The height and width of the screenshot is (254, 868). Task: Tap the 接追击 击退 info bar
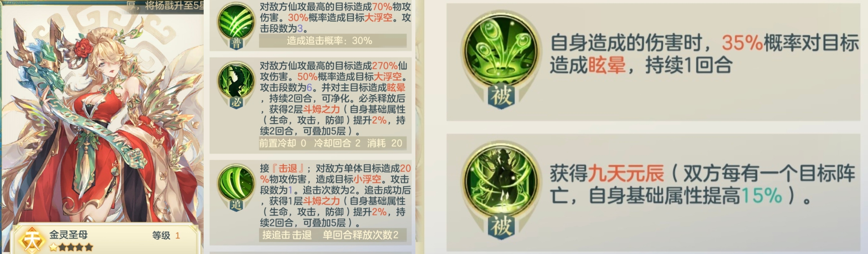click(333, 235)
